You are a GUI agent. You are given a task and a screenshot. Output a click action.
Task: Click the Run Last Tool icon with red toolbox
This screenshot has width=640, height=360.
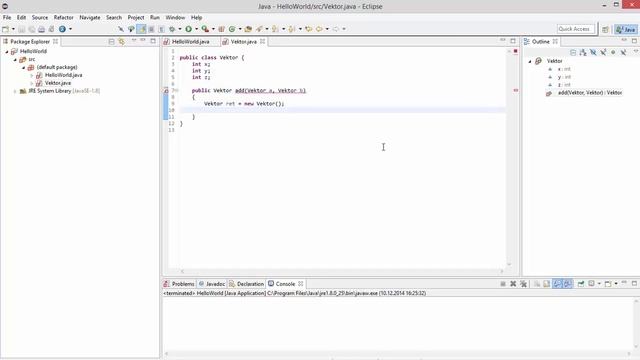[x=205, y=29]
